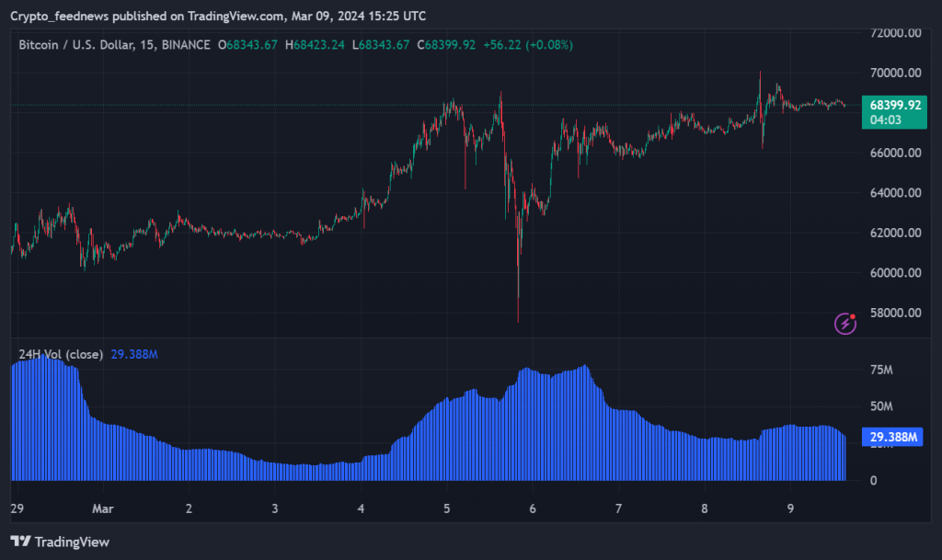This screenshot has height=560, width=942.
Task: Click the purple lightning bolt icon
Action: (x=845, y=323)
